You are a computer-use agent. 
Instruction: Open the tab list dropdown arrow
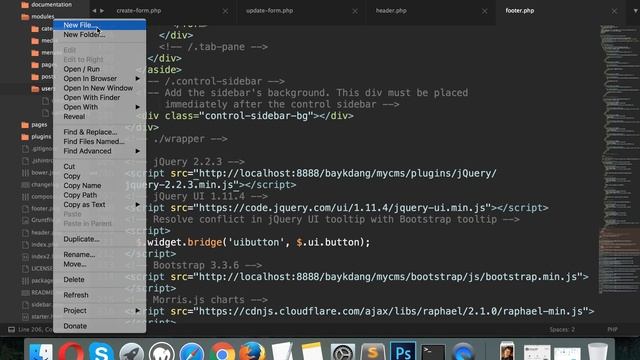(x=636, y=11)
